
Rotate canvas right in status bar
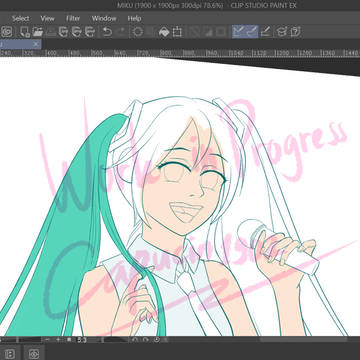click(146, 340)
